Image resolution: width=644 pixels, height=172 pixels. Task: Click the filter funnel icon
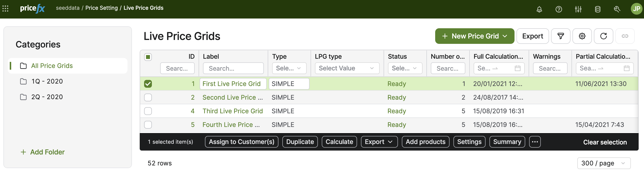click(x=561, y=36)
